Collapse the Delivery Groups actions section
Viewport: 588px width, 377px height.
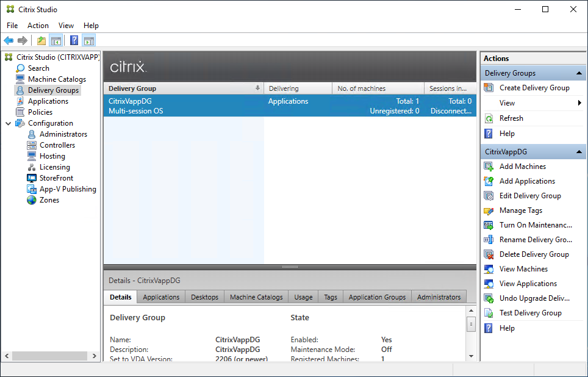[x=579, y=73]
